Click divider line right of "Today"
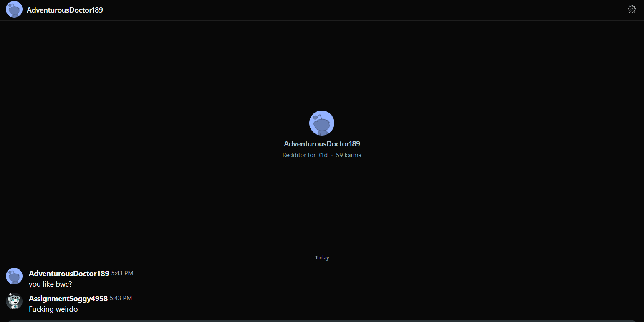 click(x=486, y=257)
